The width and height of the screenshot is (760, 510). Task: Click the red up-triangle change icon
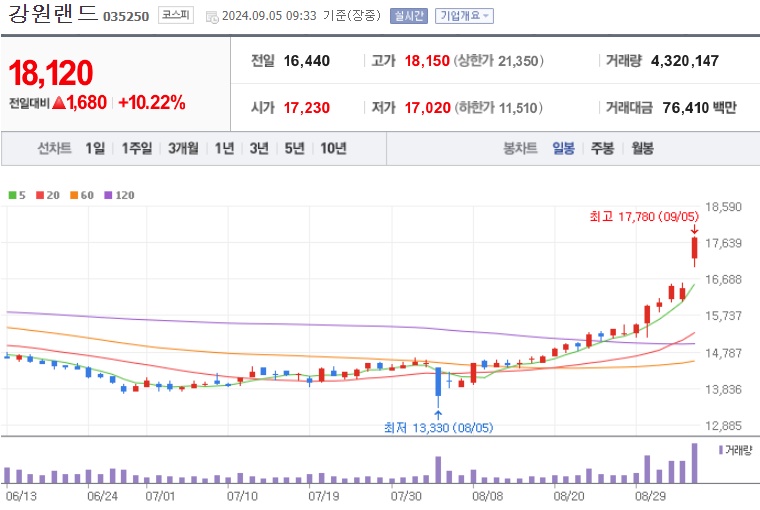point(59,103)
